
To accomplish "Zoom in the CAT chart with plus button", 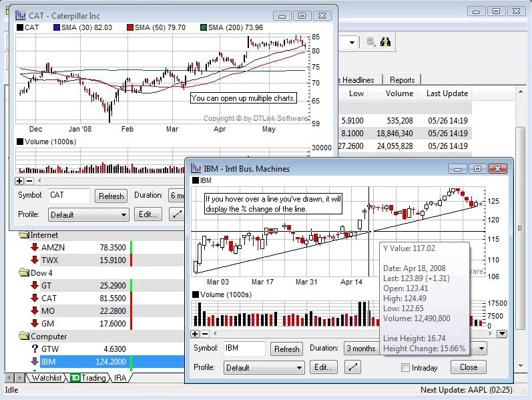I will [19, 181].
